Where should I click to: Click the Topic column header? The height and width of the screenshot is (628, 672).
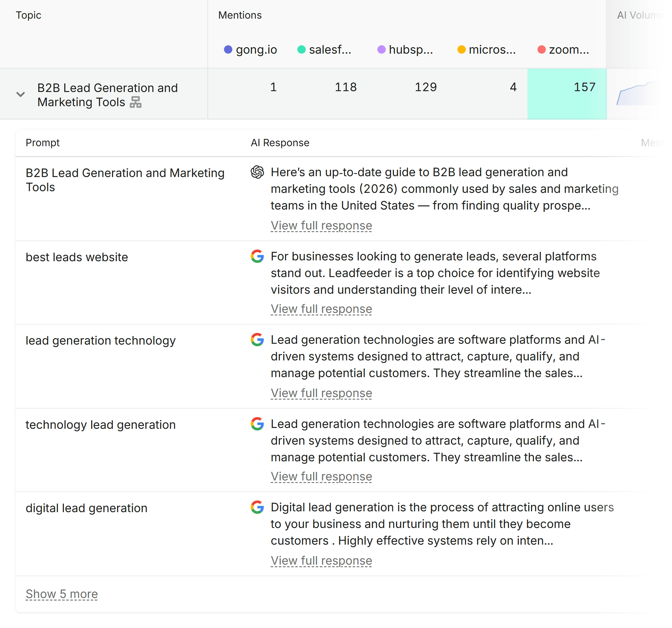tap(28, 15)
